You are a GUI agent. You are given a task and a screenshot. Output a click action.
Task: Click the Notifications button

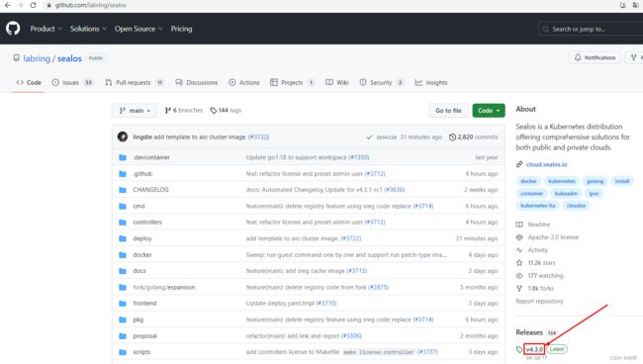pos(595,57)
